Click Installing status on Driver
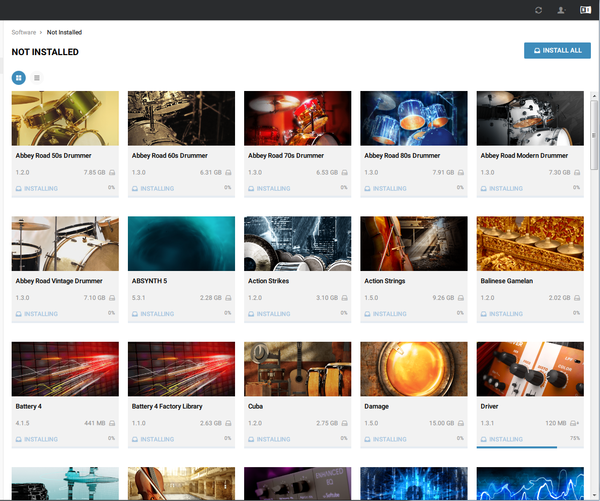 (502, 439)
